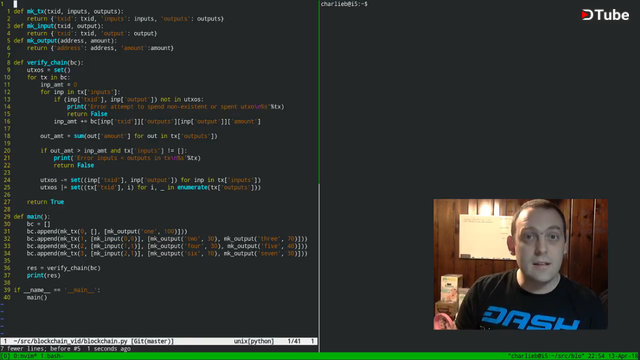The width and height of the screenshot is (640, 360).
Task: Click the bc.append line with output 'one'
Action: 107,232
